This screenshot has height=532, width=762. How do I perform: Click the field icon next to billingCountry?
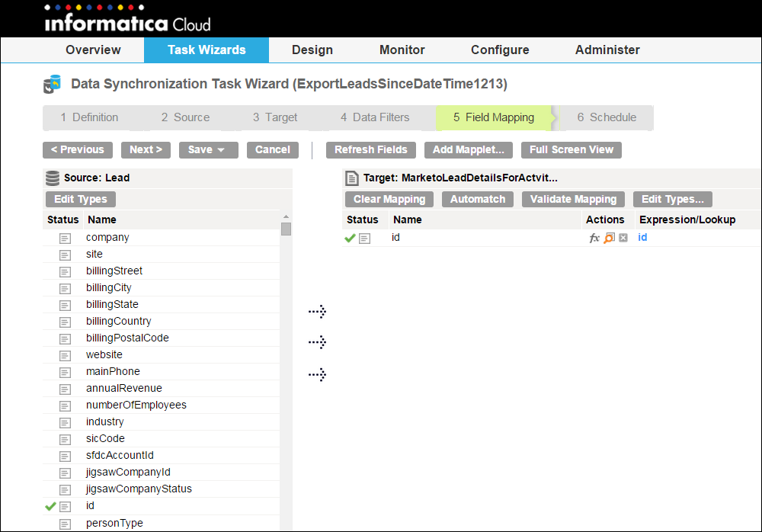pos(65,322)
